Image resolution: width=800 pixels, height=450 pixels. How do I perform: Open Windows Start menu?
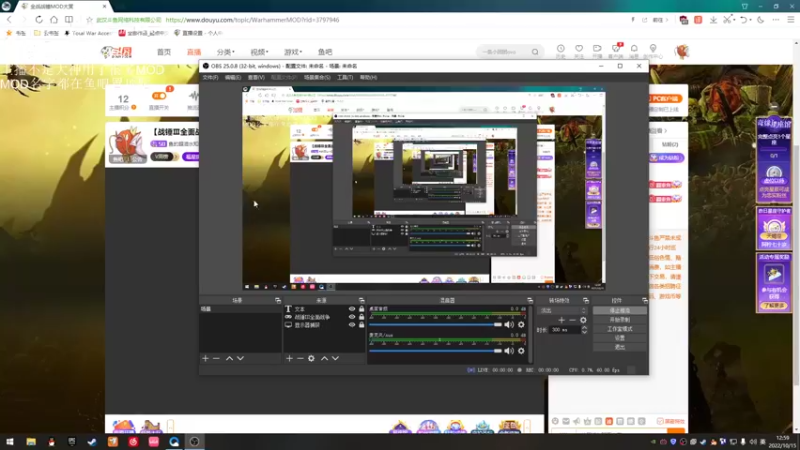coord(10,442)
